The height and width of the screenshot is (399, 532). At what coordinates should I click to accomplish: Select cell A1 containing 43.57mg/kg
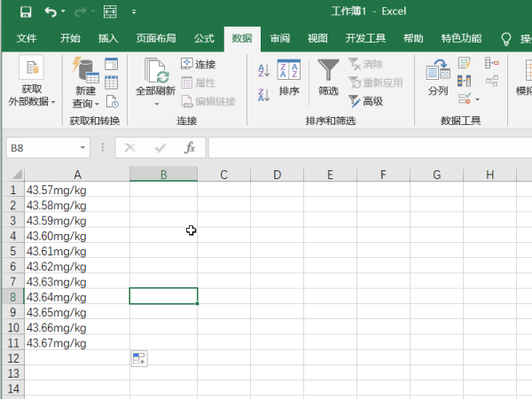77,190
